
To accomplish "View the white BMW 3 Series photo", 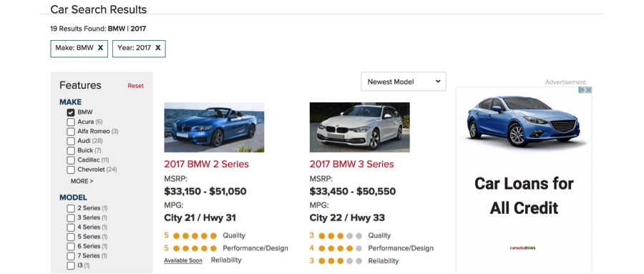I will [x=359, y=127].
